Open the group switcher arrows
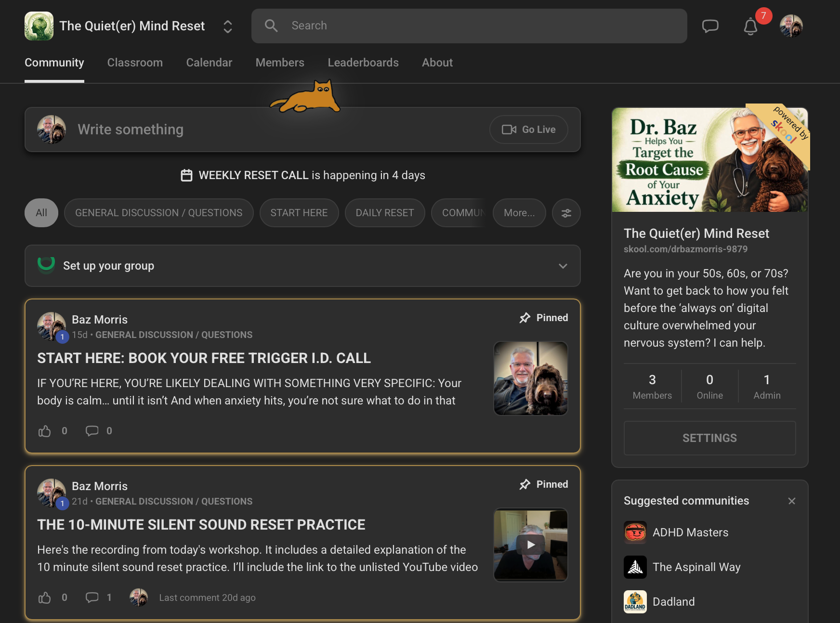This screenshot has height=623, width=840. (228, 26)
